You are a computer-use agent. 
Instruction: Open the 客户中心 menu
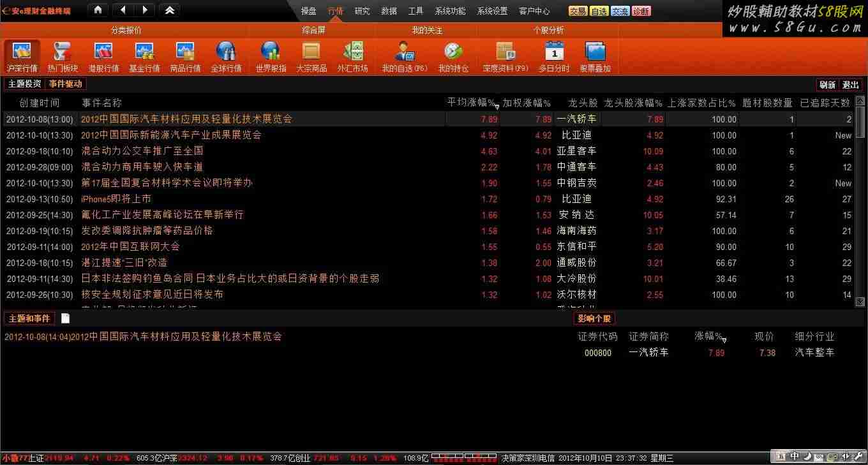tap(534, 11)
